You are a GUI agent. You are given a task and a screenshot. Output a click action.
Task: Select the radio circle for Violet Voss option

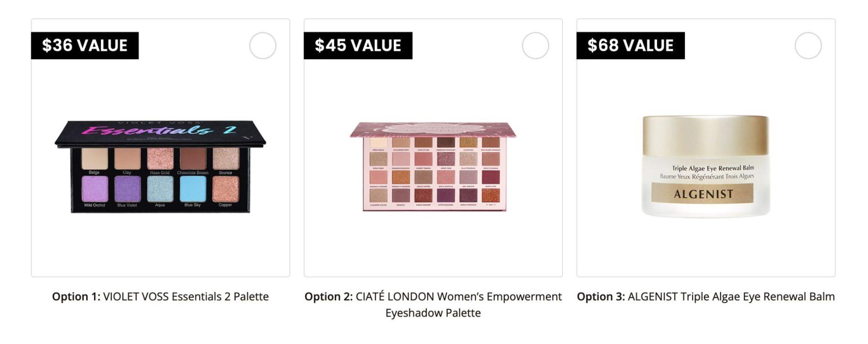pyautogui.click(x=263, y=46)
